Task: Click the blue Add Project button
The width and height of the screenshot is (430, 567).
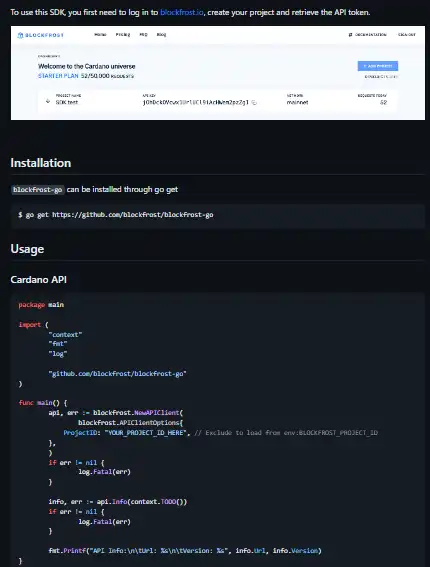Action: click(x=378, y=66)
